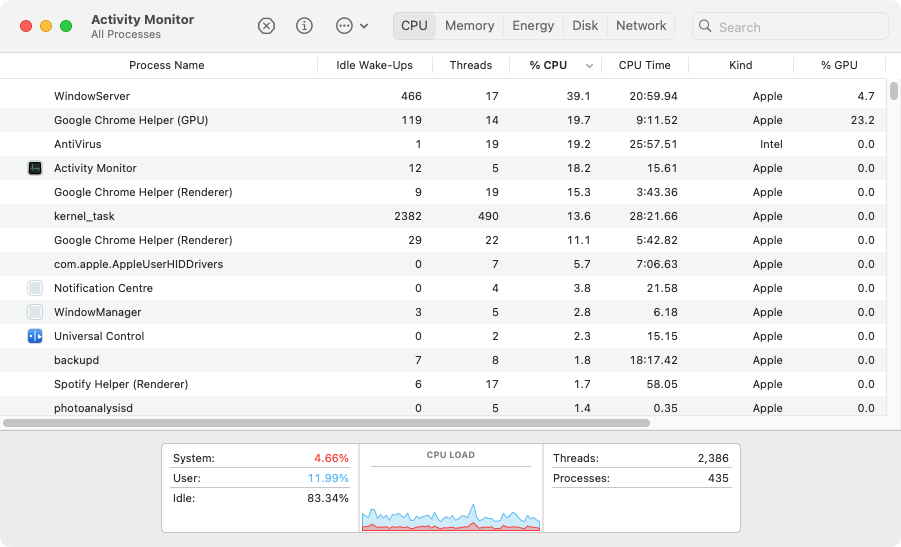Screen dimensions: 901x547
Task: Select the photoanalysisd process row
Action: click(x=443, y=407)
